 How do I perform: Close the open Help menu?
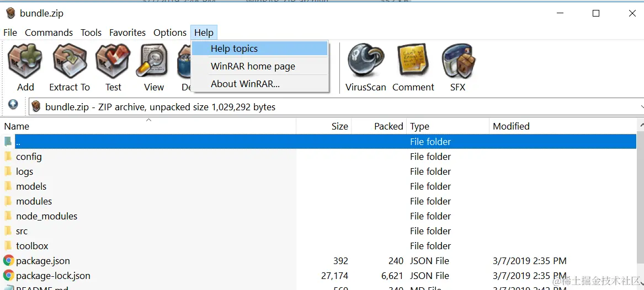[x=204, y=33]
